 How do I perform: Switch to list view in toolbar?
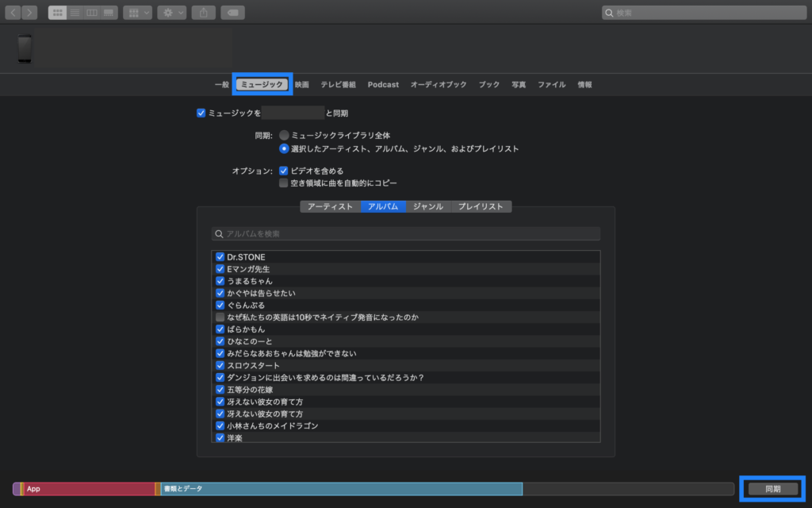[75, 13]
